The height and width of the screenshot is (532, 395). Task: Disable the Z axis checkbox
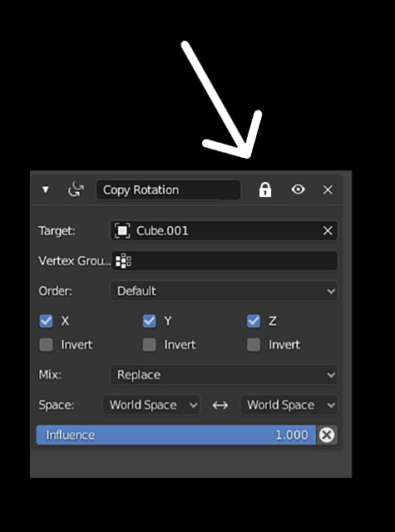[x=254, y=321]
